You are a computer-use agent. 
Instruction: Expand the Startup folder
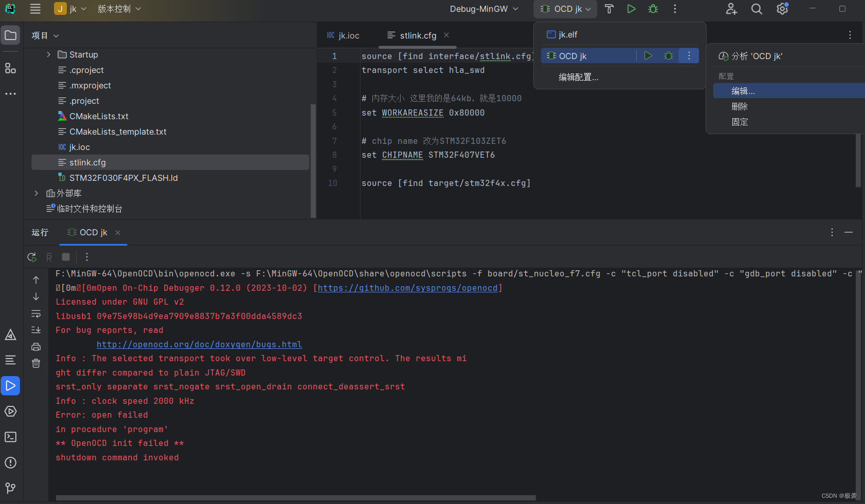(49, 54)
